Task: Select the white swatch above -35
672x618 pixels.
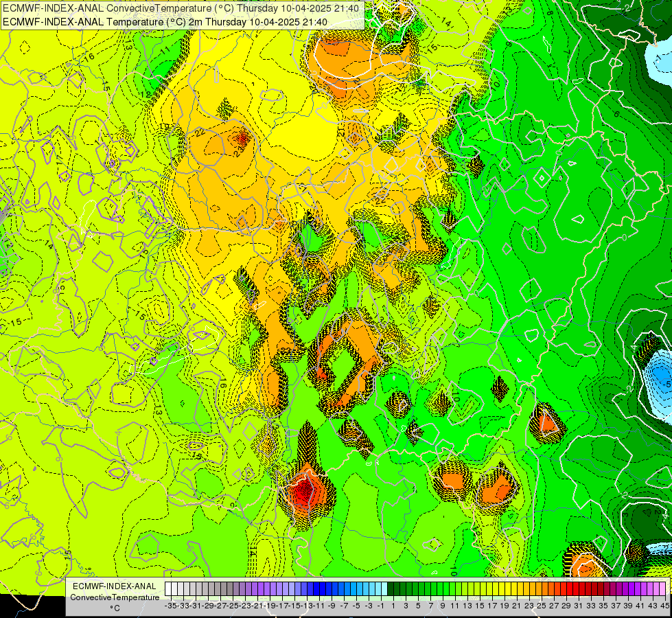Action: 168,589
